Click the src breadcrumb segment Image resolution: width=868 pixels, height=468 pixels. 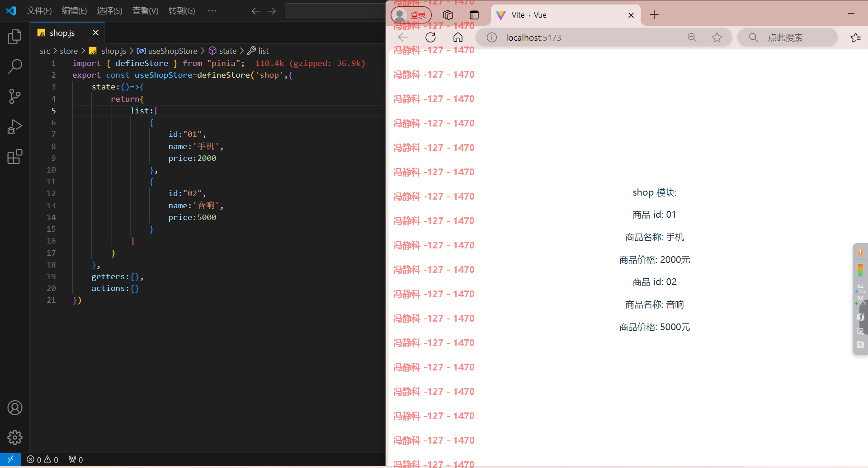click(x=45, y=51)
